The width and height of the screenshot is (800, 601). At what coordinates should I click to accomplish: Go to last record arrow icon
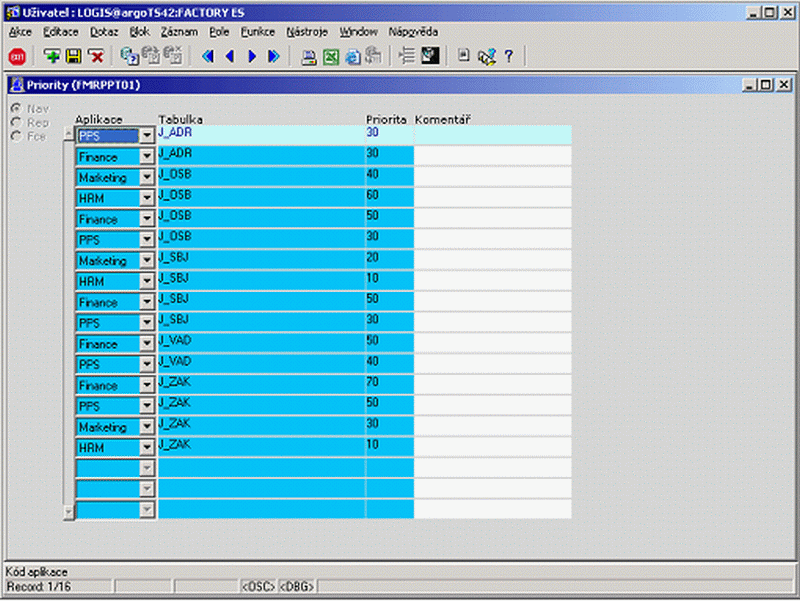coord(274,56)
